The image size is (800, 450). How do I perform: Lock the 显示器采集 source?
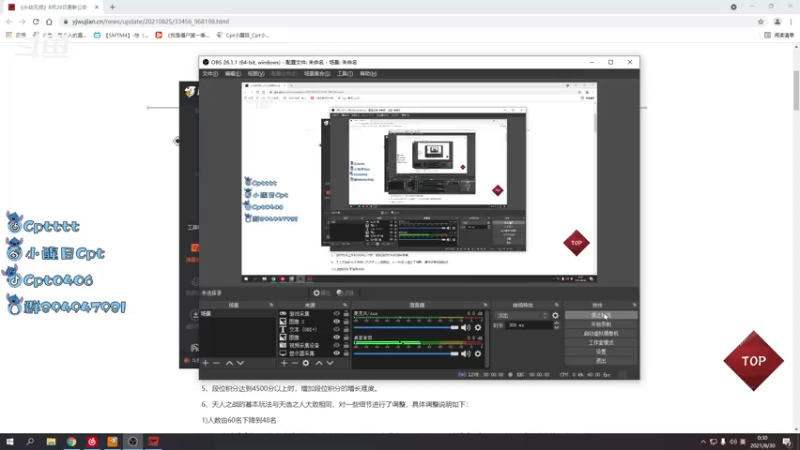(x=346, y=353)
